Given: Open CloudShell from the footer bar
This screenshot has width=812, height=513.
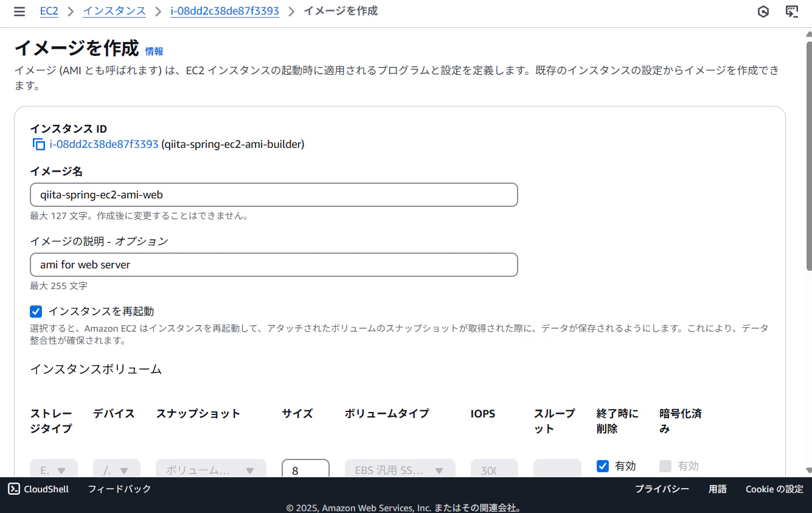Looking at the screenshot, I should click(38, 489).
